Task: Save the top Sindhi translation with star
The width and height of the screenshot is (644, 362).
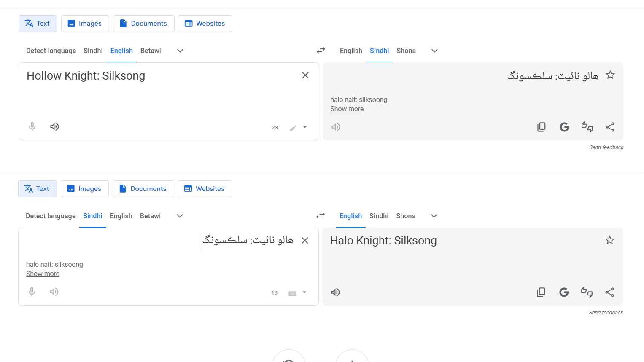Action: coord(610,75)
